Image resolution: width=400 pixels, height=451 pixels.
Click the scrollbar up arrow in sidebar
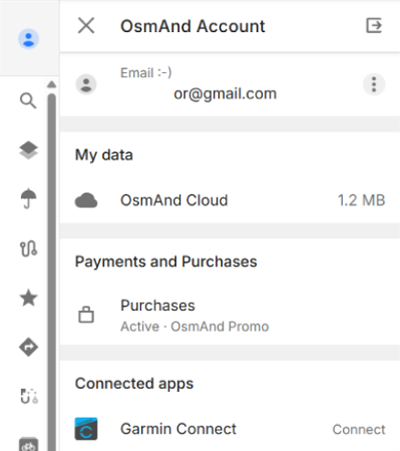[x=51, y=84]
